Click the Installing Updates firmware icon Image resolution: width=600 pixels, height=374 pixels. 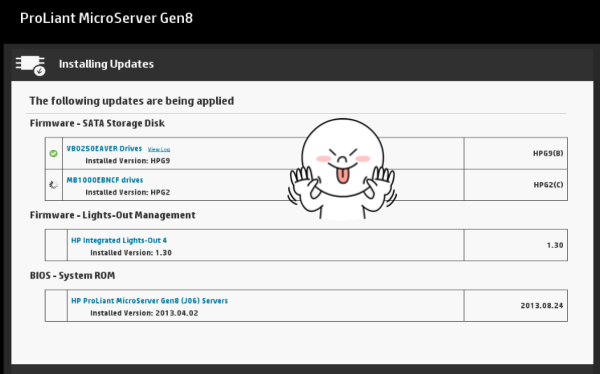tap(31, 65)
